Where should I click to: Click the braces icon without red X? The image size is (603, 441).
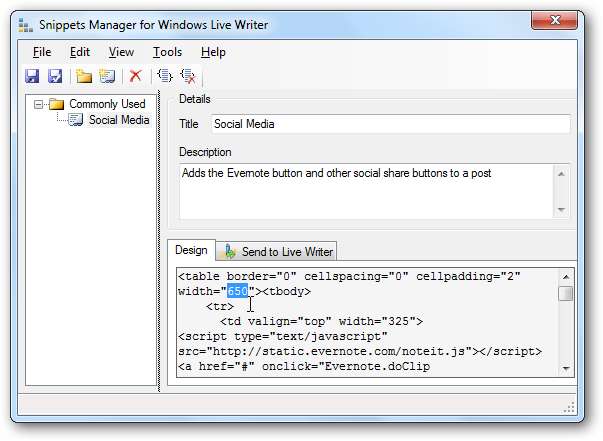[164, 76]
